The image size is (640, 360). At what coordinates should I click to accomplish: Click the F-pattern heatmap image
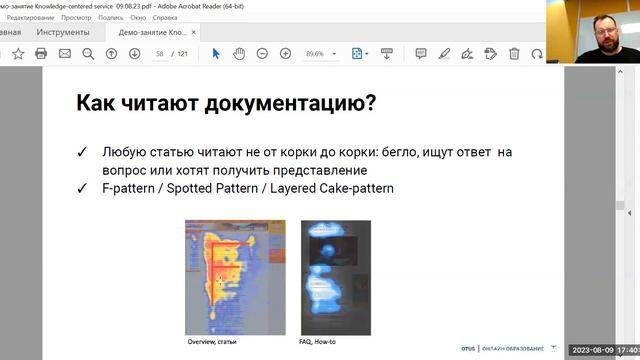click(x=236, y=278)
